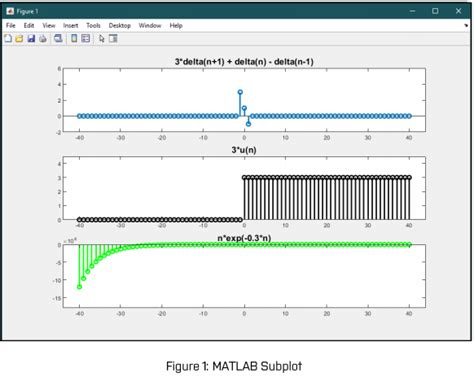Click y-axis tick label 3 on middle plot

click(x=59, y=178)
